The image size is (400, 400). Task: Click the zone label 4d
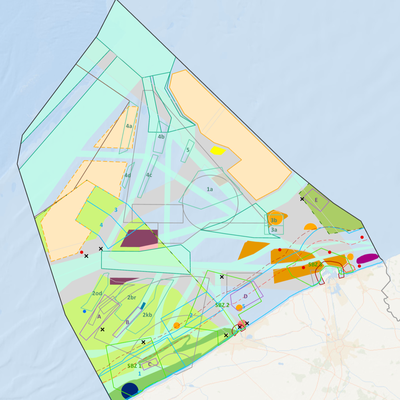click(x=128, y=175)
